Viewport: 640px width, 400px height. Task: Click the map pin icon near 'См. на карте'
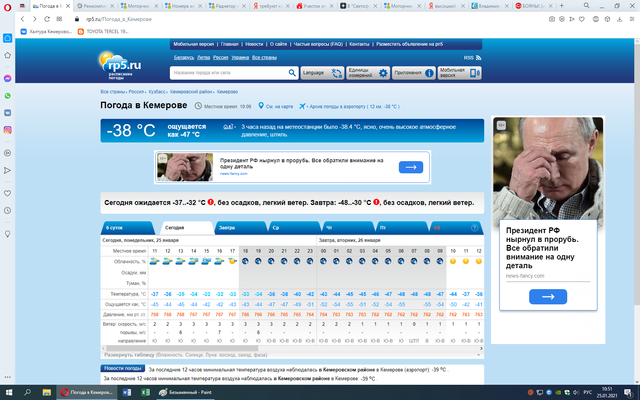click(x=261, y=106)
